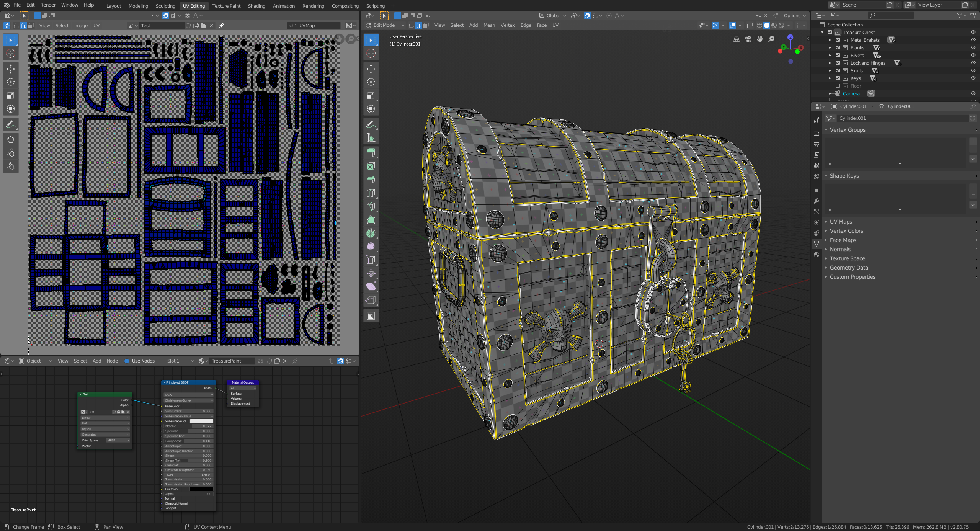Select the Loop Cut tool
This screenshot has width=980, height=531.
(x=371, y=193)
